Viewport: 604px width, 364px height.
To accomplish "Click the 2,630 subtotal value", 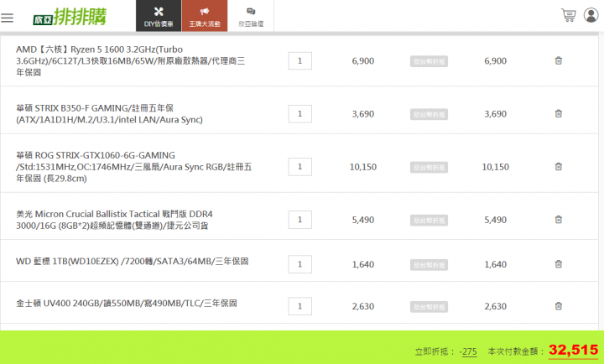I will coord(496,306).
